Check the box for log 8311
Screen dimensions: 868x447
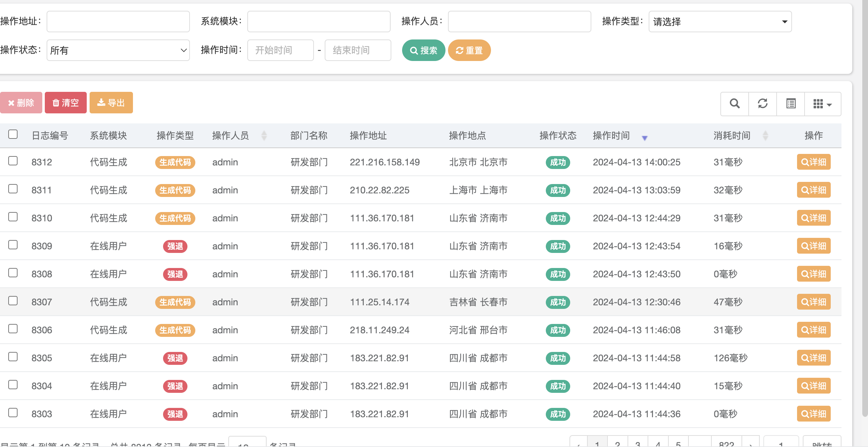click(13, 189)
